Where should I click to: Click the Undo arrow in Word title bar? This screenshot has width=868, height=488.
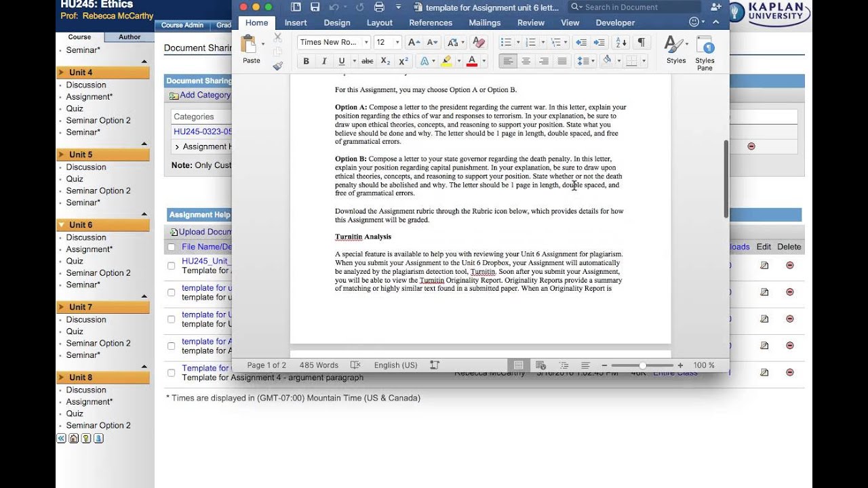pos(334,7)
